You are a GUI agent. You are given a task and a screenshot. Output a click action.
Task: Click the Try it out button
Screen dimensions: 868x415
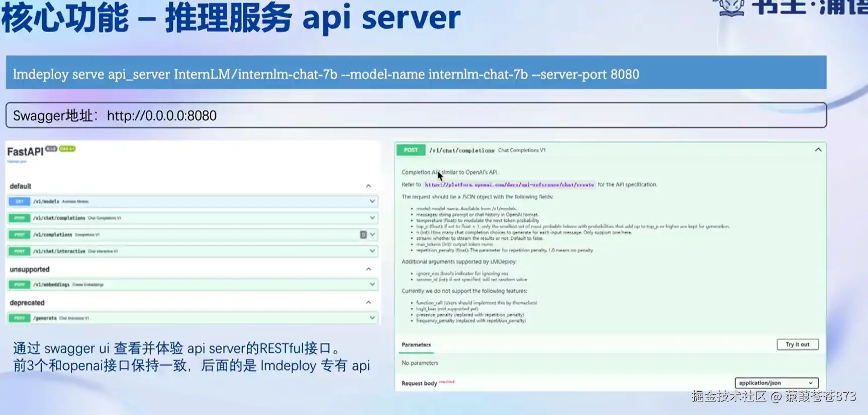click(x=798, y=345)
